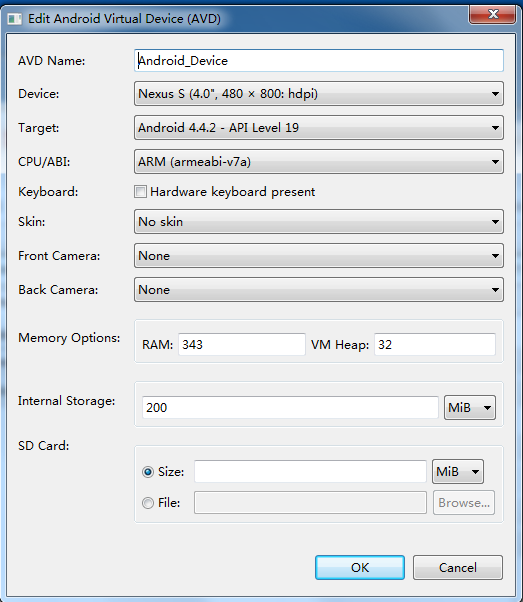Select the SD Card File radio button
This screenshot has height=602, width=523.
pyautogui.click(x=148, y=503)
